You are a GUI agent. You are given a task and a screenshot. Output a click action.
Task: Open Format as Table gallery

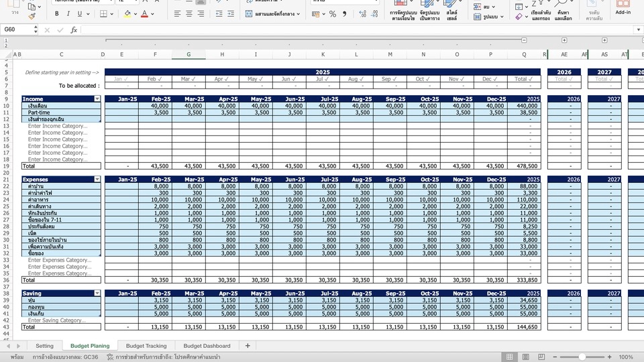click(429, 10)
